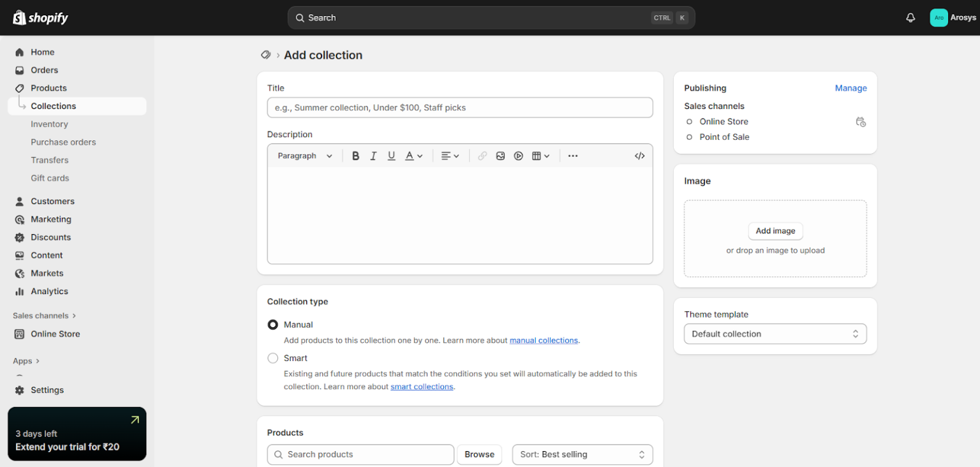The image size is (980, 467).
Task: Insert a video into the description
Action: [518, 156]
